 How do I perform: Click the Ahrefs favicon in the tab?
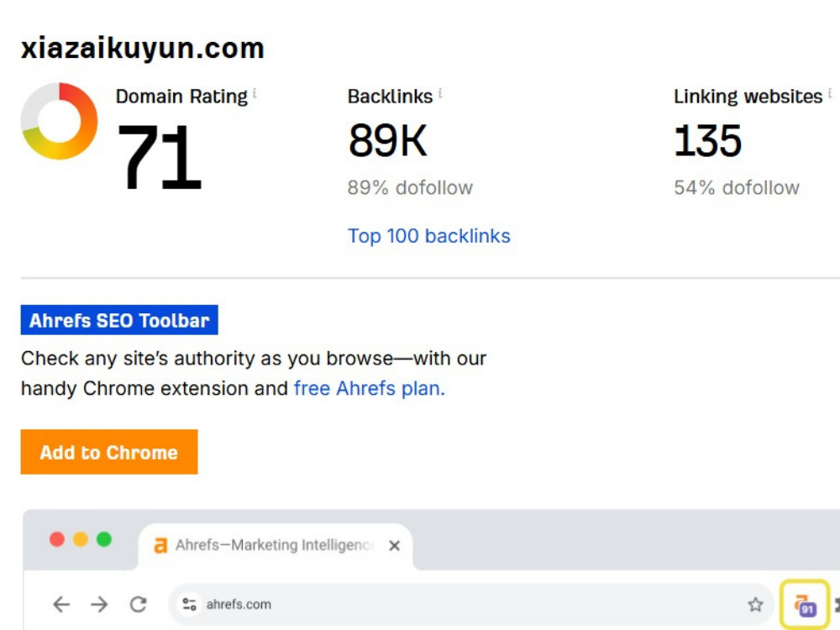pos(160,545)
